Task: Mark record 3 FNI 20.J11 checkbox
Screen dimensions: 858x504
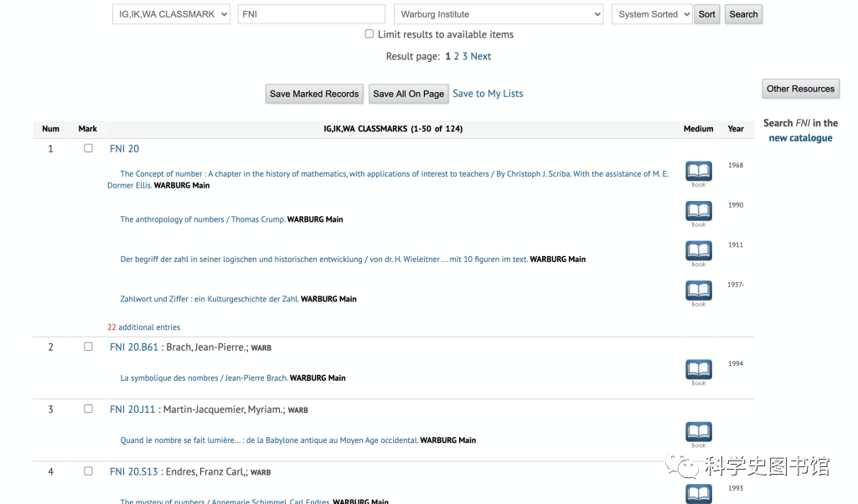Action: (x=88, y=409)
